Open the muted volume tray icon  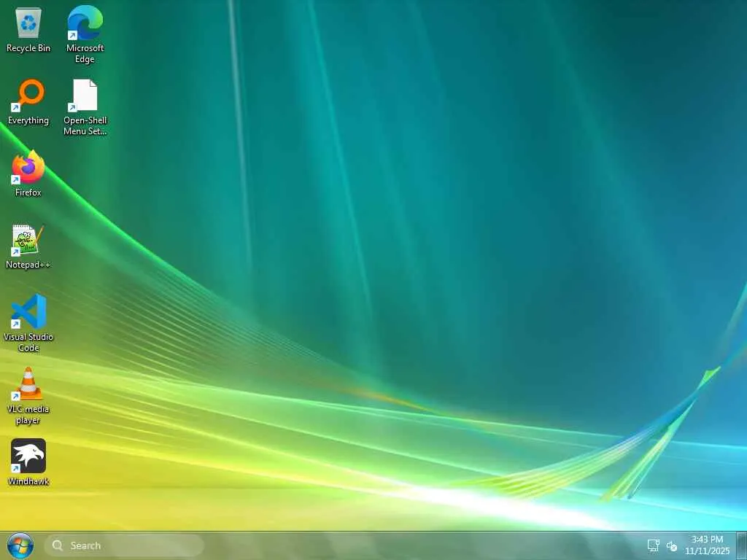tap(672, 546)
